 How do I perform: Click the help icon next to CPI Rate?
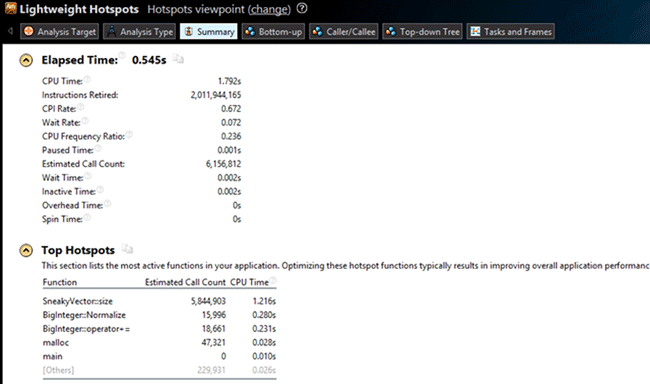[80, 107]
